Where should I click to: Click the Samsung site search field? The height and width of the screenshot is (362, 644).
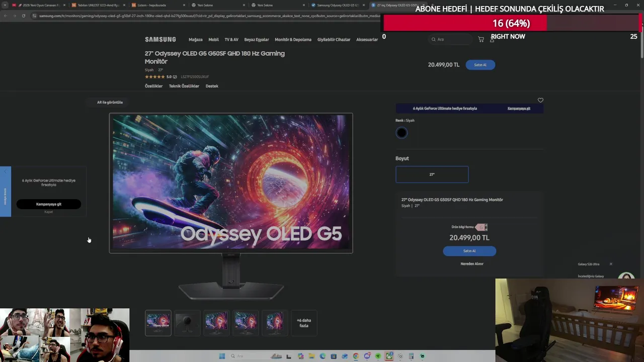(x=451, y=39)
